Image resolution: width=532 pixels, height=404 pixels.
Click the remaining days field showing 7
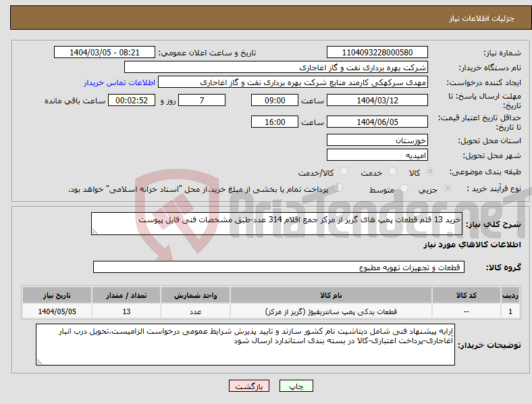point(202,101)
